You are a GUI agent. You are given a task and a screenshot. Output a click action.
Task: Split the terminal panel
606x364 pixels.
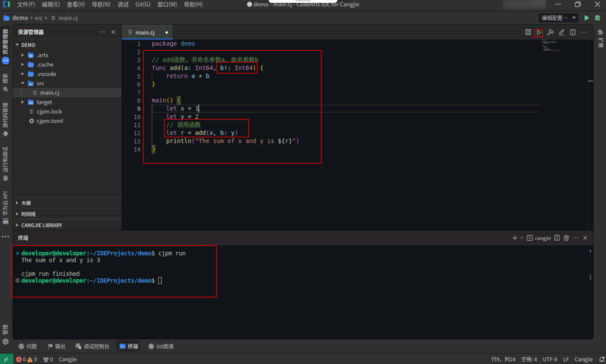pyautogui.click(x=557, y=238)
